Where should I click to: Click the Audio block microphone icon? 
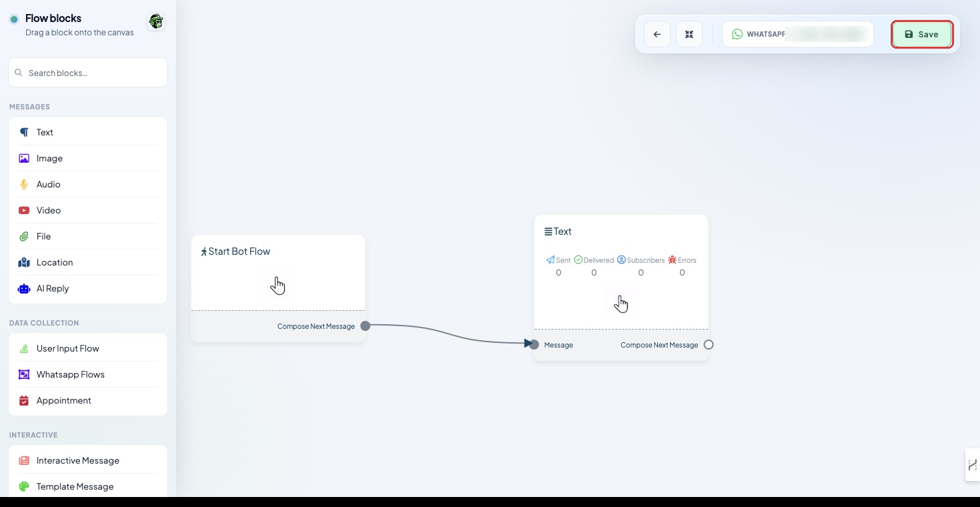tap(24, 184)
